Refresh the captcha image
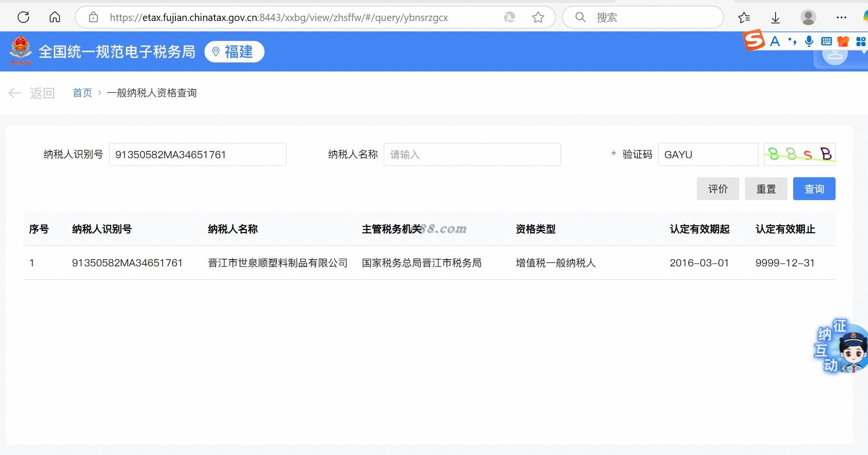868x455 pixels. click(799, 154)
